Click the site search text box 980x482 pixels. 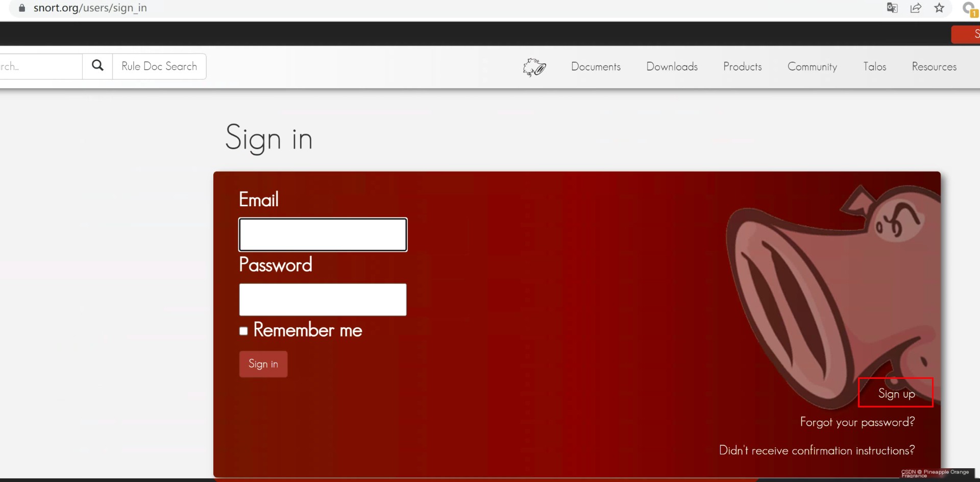click(41, 66)
